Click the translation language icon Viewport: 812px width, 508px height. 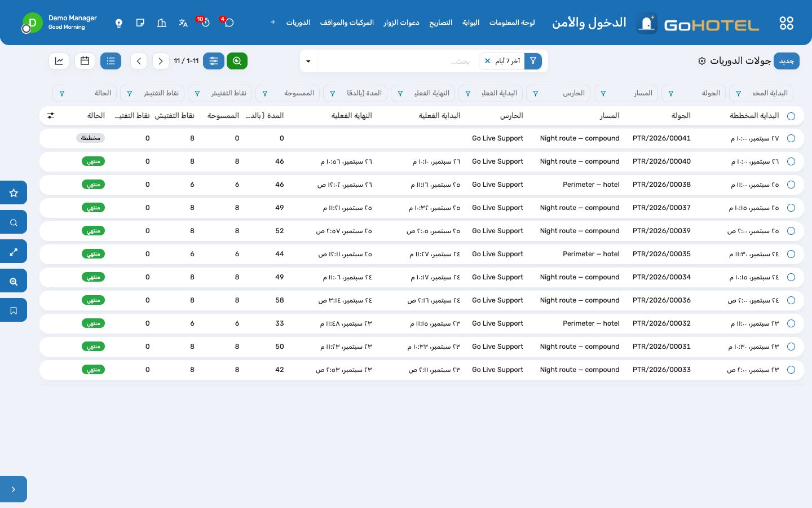(x=183, y=23)
